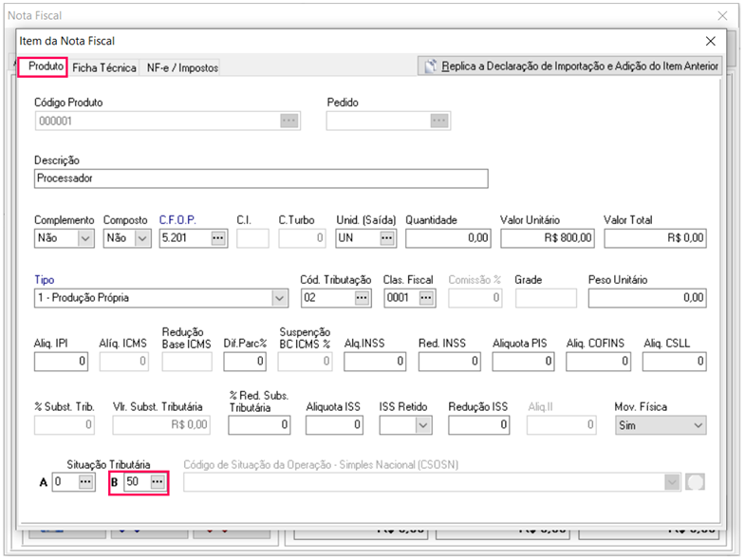Open lookup button beside Pedido field

(438, 121)
